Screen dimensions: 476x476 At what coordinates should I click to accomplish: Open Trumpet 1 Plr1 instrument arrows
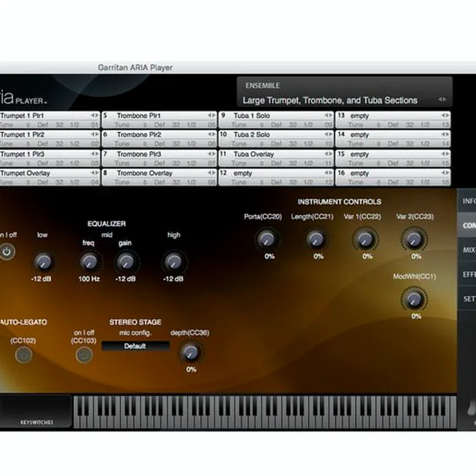coord(95,115)
